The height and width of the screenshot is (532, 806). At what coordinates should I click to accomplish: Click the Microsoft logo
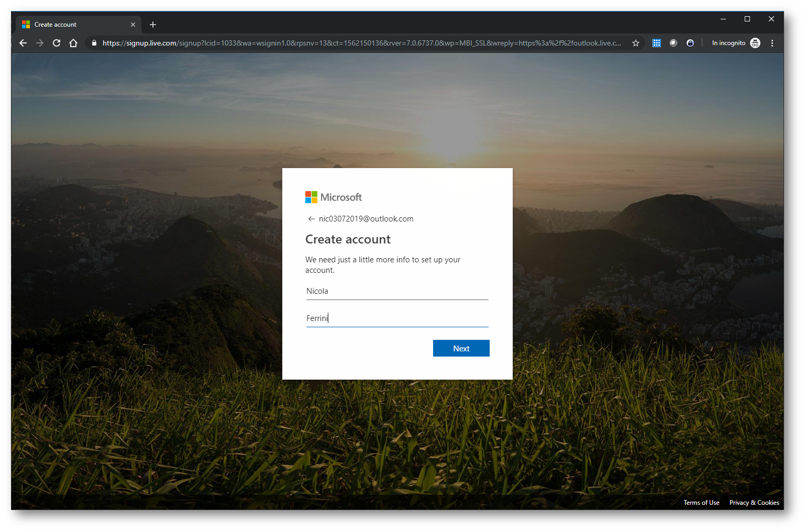click(x=334, y=197)
